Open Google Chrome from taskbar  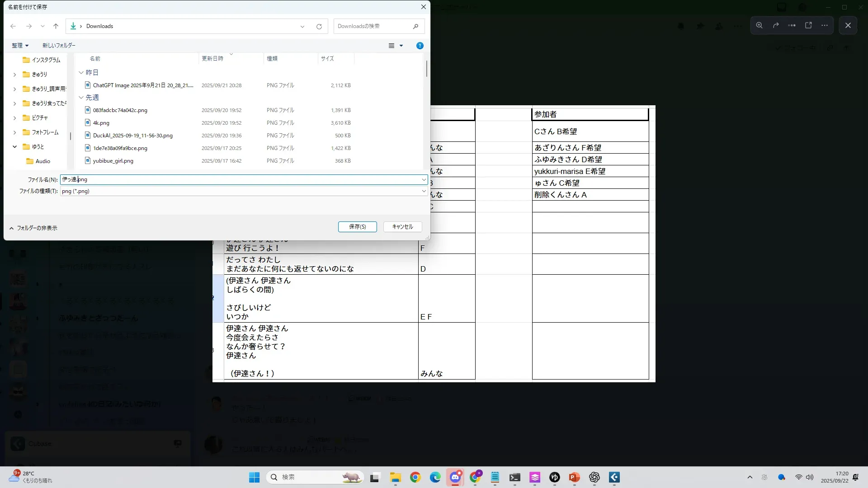tap(415, 477)
